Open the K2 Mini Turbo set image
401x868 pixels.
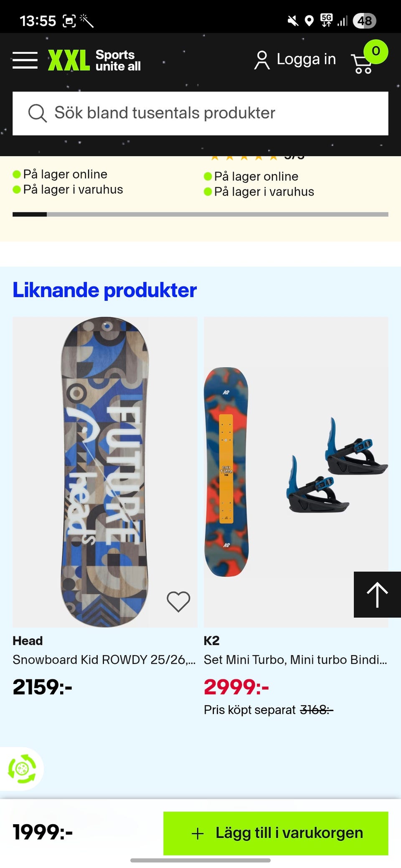[x=296, y=472]
